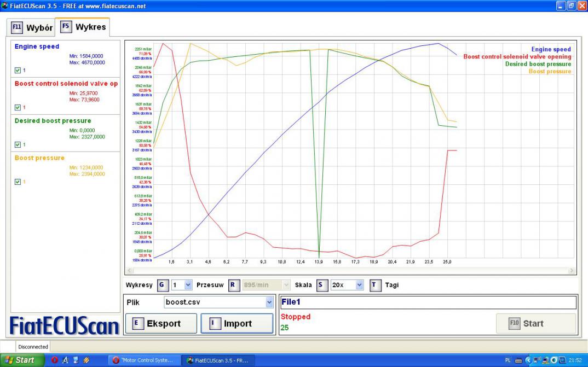Open Opera from the quick launch bar
This screenshot has height=367, width=588.
54,360
